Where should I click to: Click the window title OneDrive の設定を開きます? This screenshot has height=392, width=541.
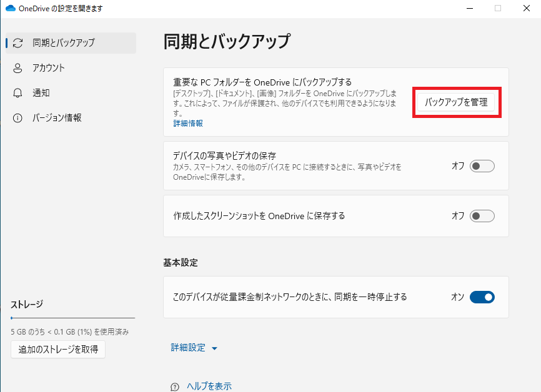[x=61, y=9]
